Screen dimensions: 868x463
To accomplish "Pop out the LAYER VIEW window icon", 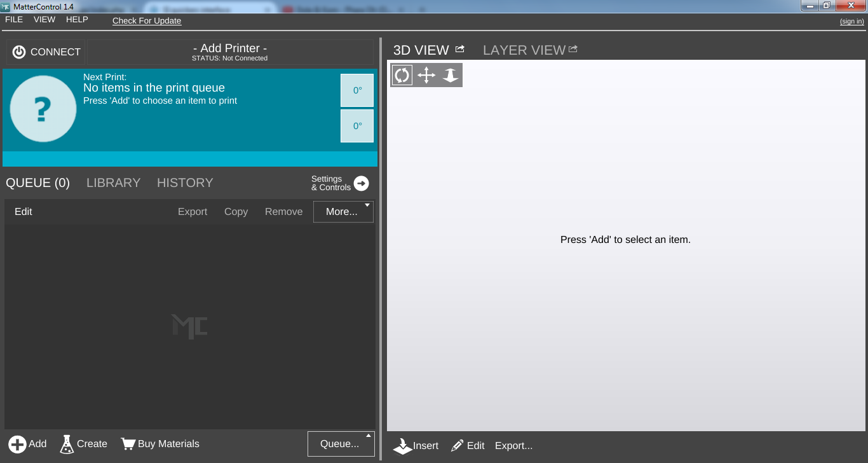I will pyautogui.click(x=573, y=49).
